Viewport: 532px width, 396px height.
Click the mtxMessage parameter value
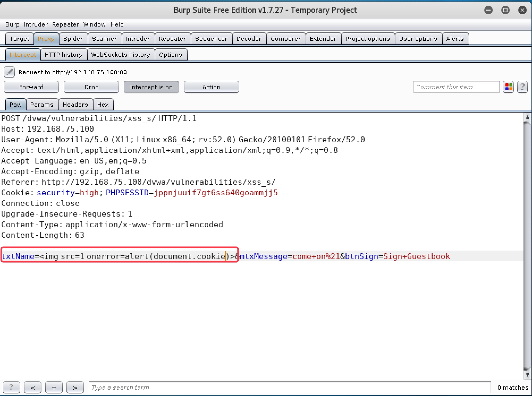[316, 256]
